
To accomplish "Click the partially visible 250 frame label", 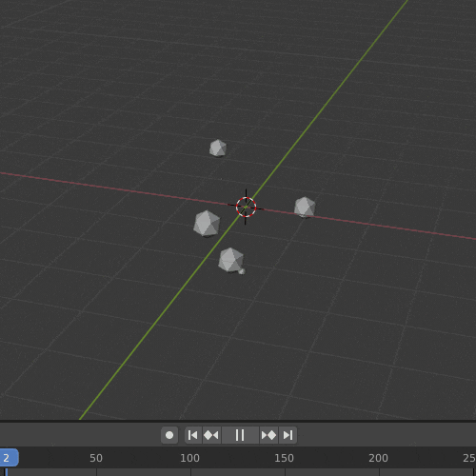I will (x=469, y=458).
